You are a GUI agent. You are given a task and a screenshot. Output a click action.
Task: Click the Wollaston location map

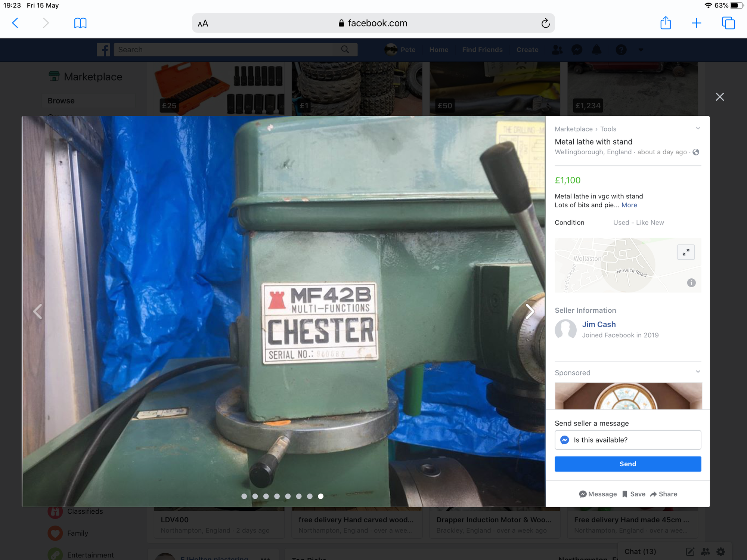pyautogui.click(x=628, y=265)
